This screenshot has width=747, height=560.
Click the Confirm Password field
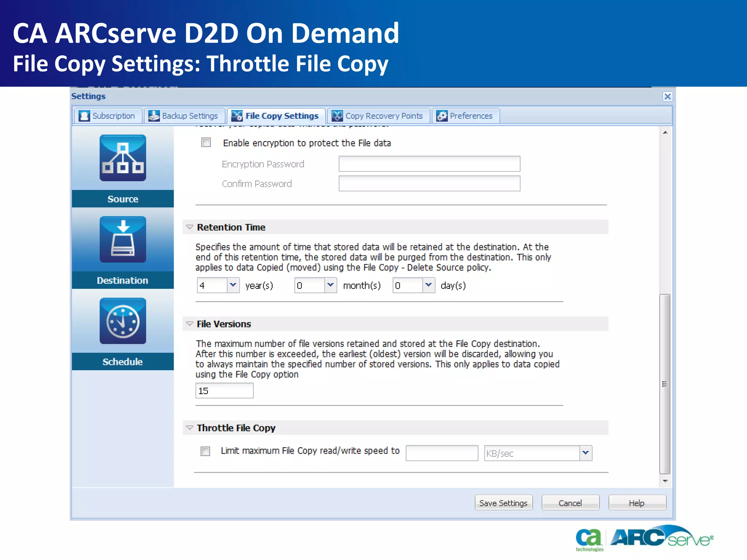429,183
